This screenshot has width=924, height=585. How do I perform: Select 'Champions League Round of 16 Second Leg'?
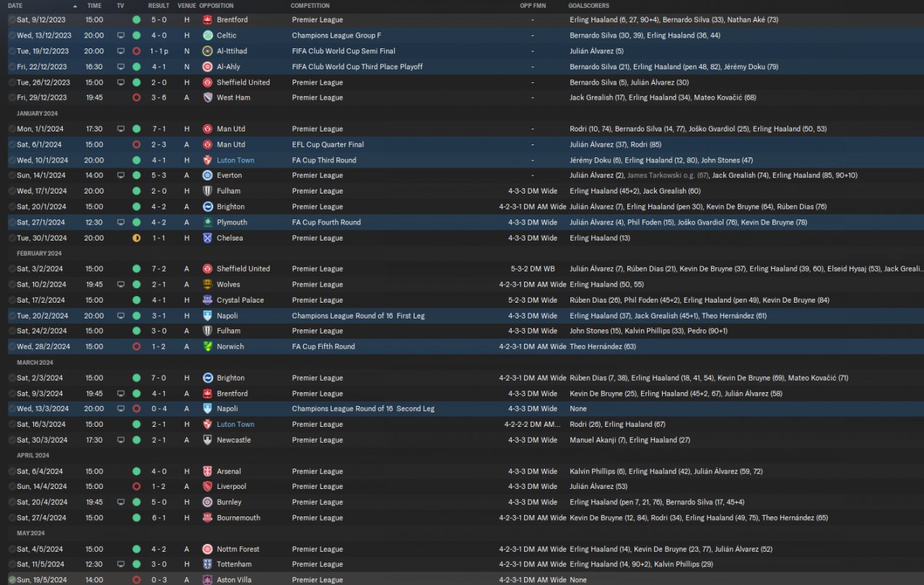coord(363,409)
